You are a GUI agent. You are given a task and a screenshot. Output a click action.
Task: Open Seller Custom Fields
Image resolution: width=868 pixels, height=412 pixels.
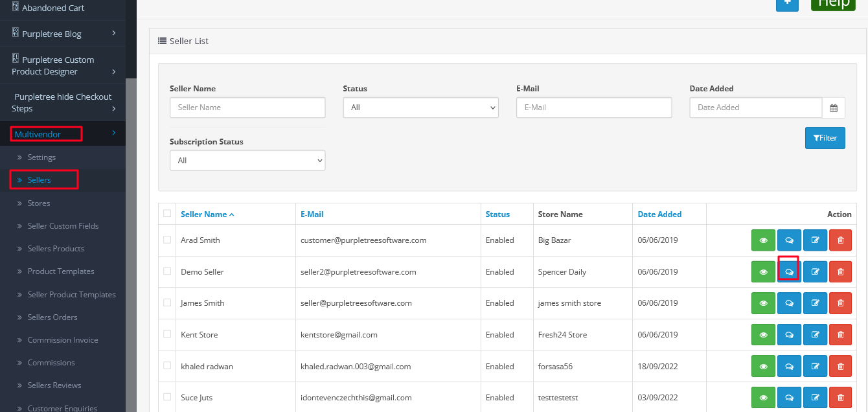coord(63,226)
